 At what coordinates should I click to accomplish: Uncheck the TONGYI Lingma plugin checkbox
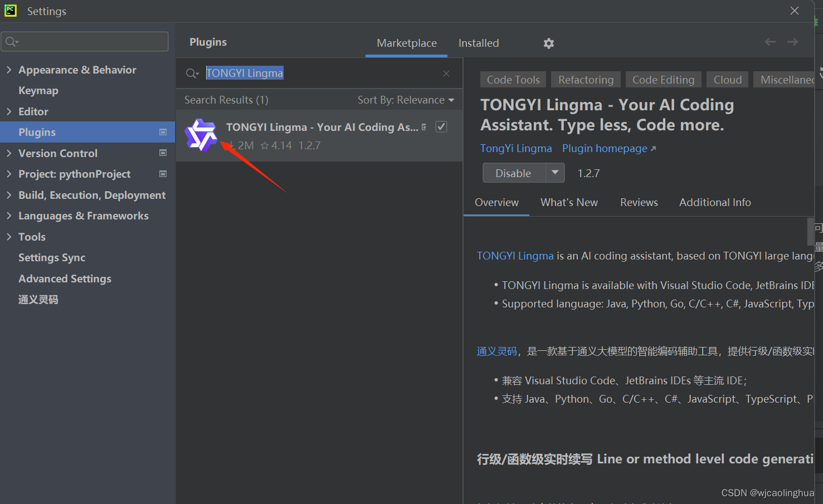441,127
